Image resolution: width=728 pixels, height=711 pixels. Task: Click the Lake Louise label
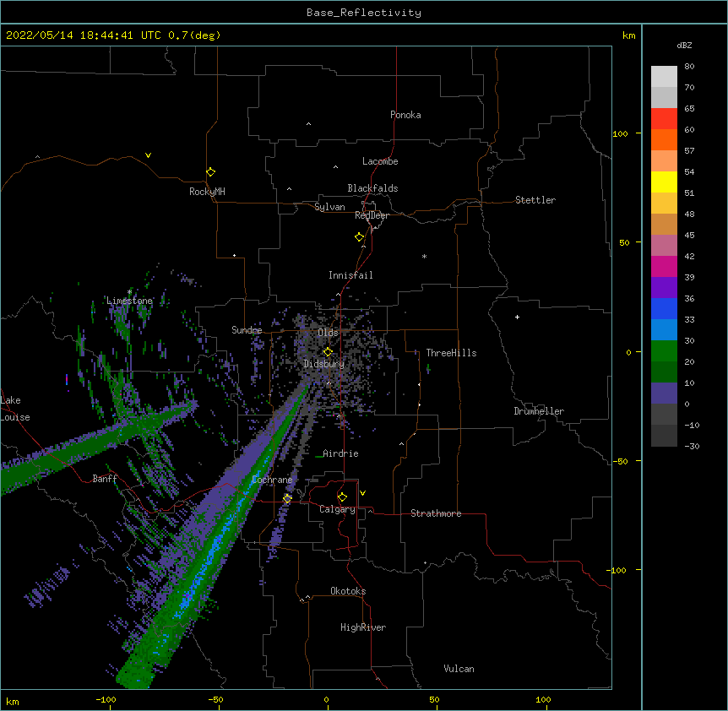15,409
